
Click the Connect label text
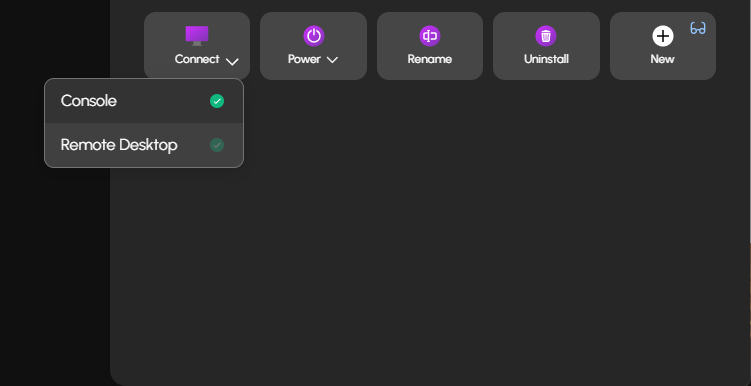(x=197, y=59)
